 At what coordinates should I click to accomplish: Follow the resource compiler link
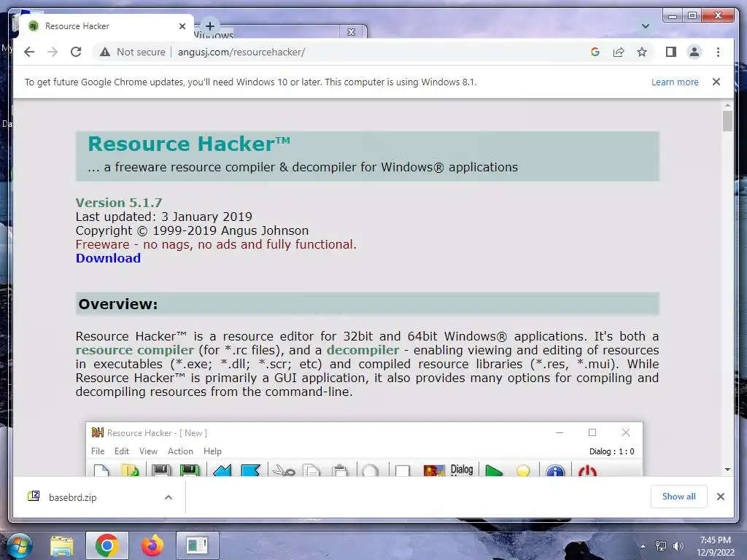pos(135,350)
